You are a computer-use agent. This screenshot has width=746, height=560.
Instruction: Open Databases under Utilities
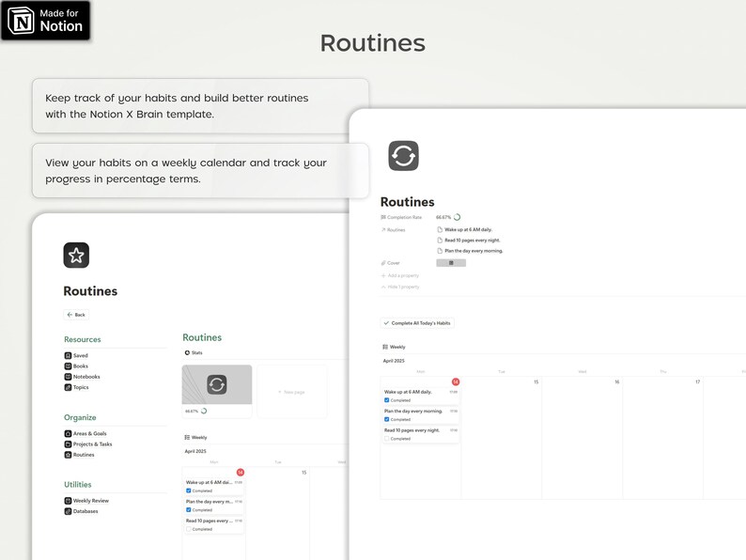click(x=82, y=511)
